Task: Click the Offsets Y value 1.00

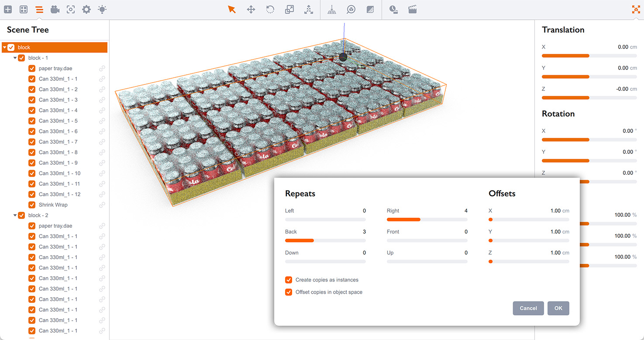Action: (555, 232)
